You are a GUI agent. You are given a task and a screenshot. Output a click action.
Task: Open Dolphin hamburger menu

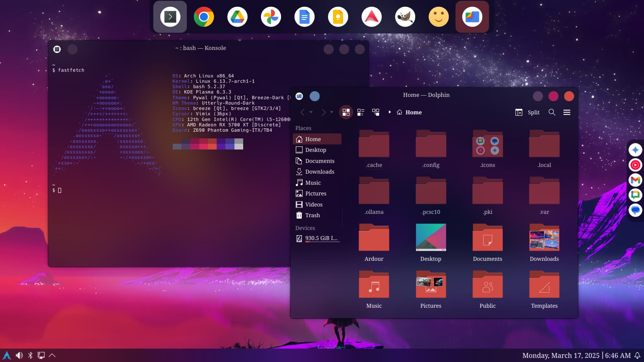[567, 112]
